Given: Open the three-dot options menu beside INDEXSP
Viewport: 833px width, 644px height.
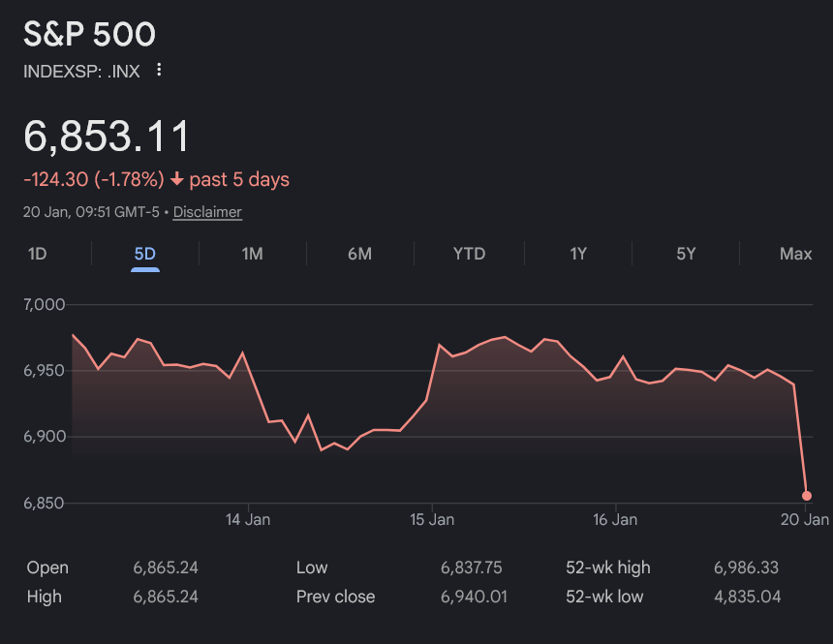Looking at the screenshot, I should click(159, 70).
